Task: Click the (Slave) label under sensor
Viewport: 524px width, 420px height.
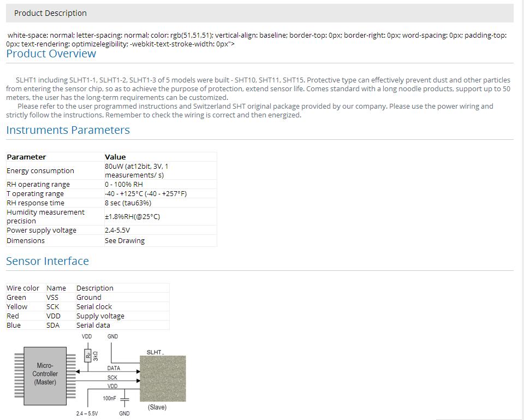Action: [x=157, y=407]
